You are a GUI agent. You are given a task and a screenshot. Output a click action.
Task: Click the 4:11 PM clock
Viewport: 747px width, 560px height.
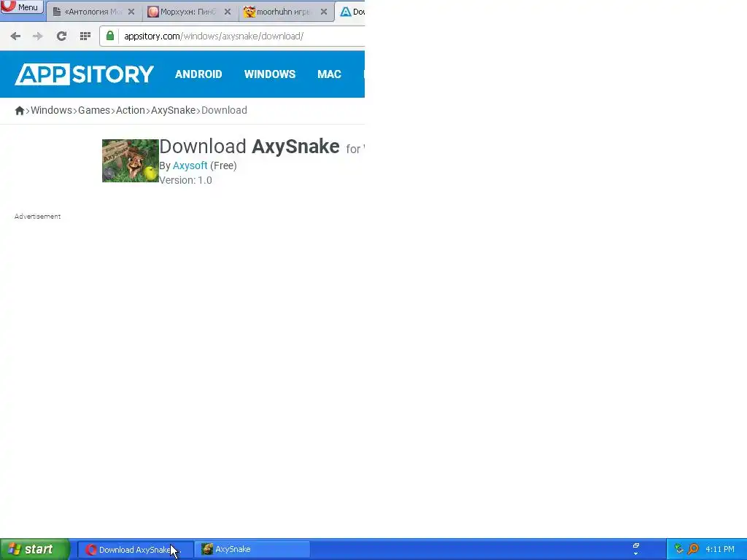click(720, 549)
